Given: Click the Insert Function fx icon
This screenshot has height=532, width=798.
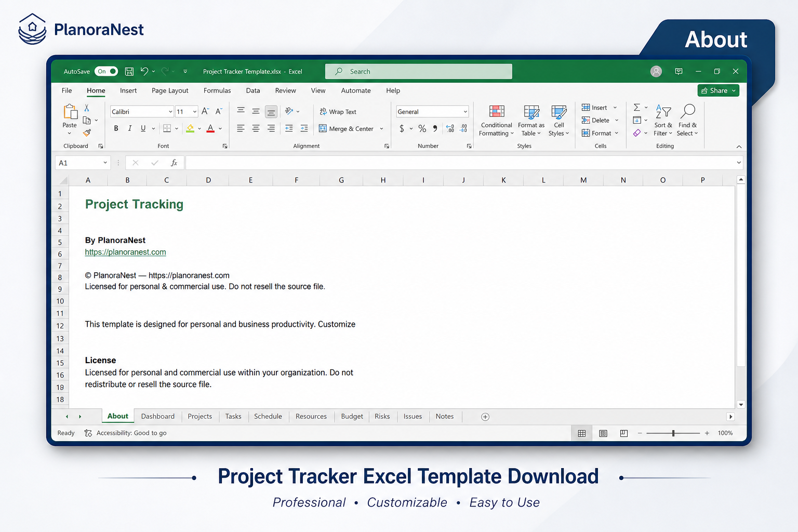Looking at the screenshot, I should tap(174, 163).
